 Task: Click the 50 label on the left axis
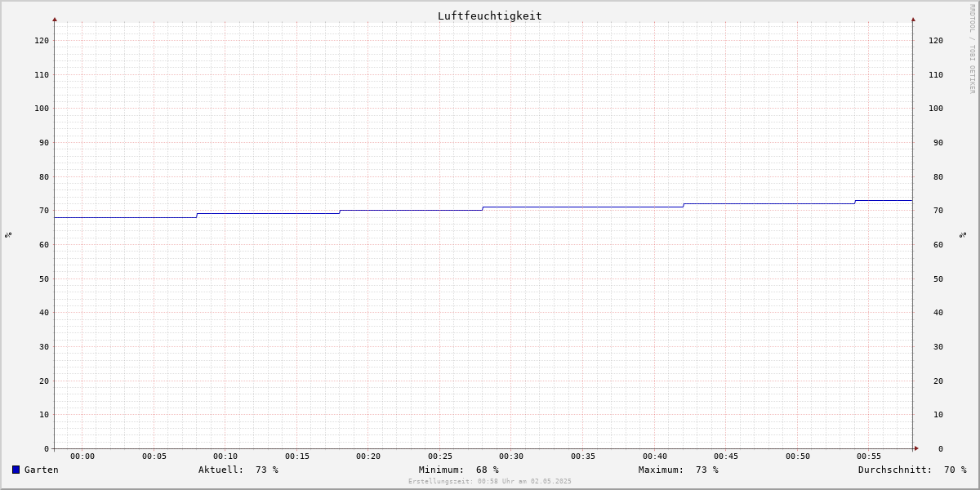45,279
